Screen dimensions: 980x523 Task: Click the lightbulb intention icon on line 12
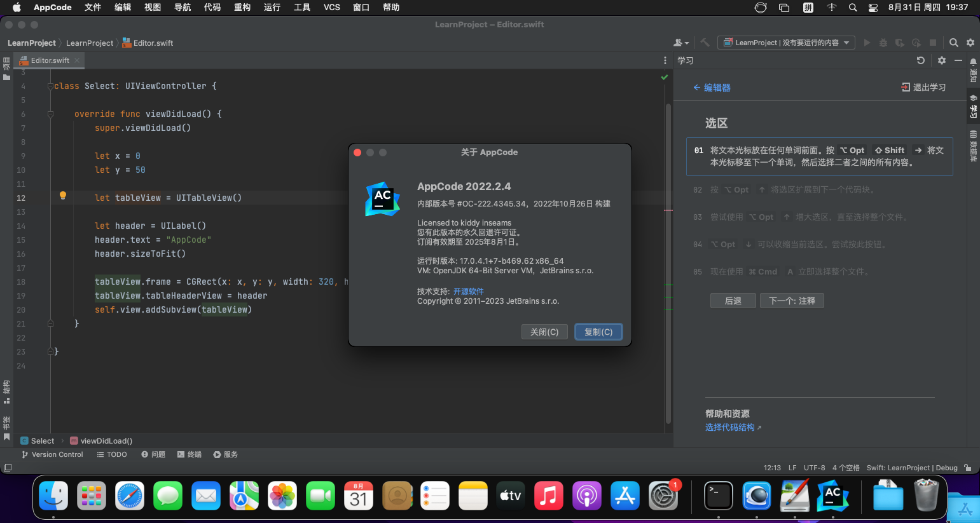pos(62,196)
